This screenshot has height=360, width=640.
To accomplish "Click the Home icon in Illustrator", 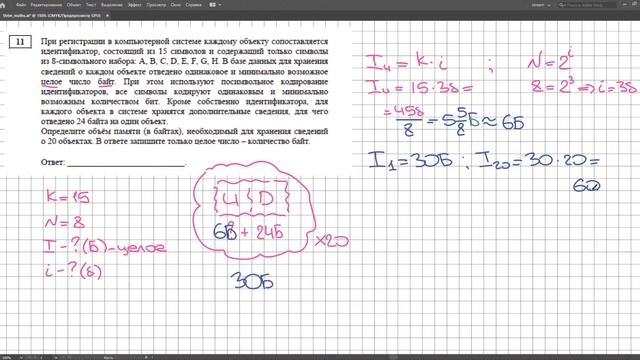I will 3,5.
